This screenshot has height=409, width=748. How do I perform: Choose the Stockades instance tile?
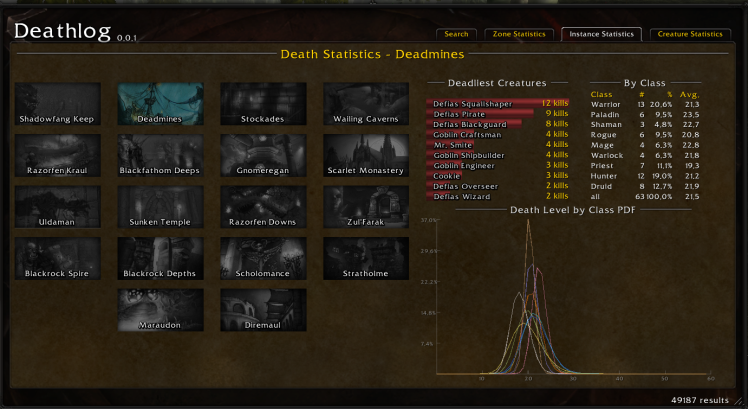(263, 104)
